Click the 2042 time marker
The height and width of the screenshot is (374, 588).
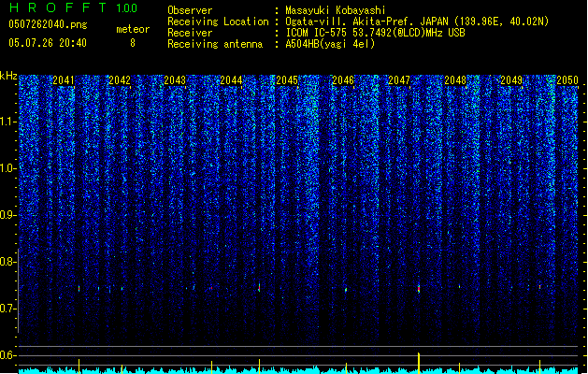pyautogui.click(x=120, y=80)
